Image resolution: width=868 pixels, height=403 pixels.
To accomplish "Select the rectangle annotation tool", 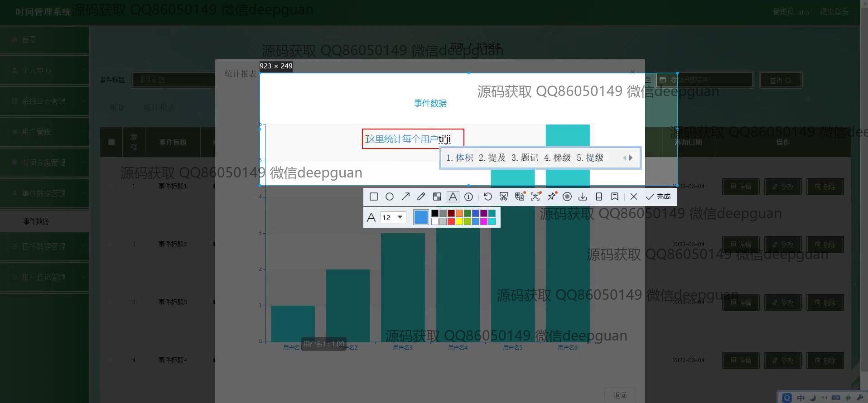I will point(374,197).
